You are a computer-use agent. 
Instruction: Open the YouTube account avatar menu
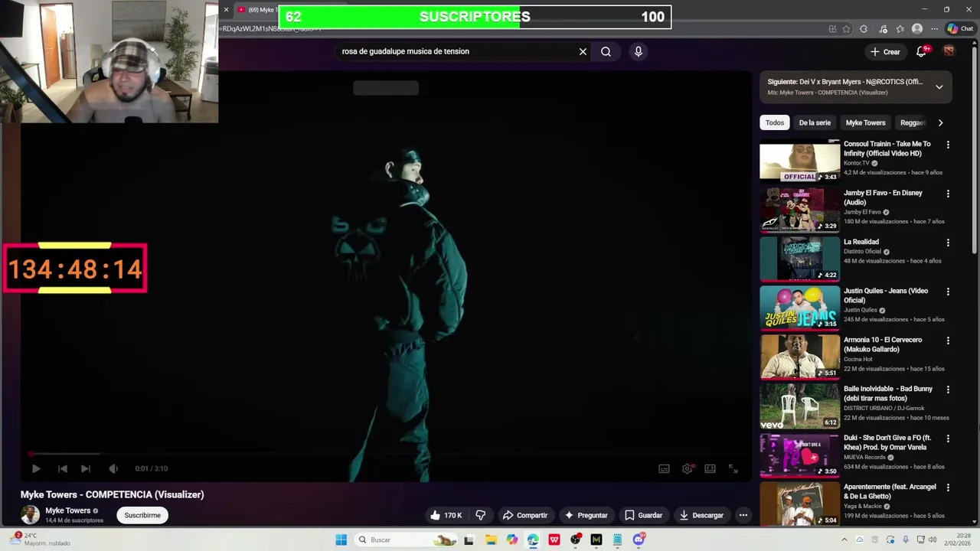[x=949, y=51]
